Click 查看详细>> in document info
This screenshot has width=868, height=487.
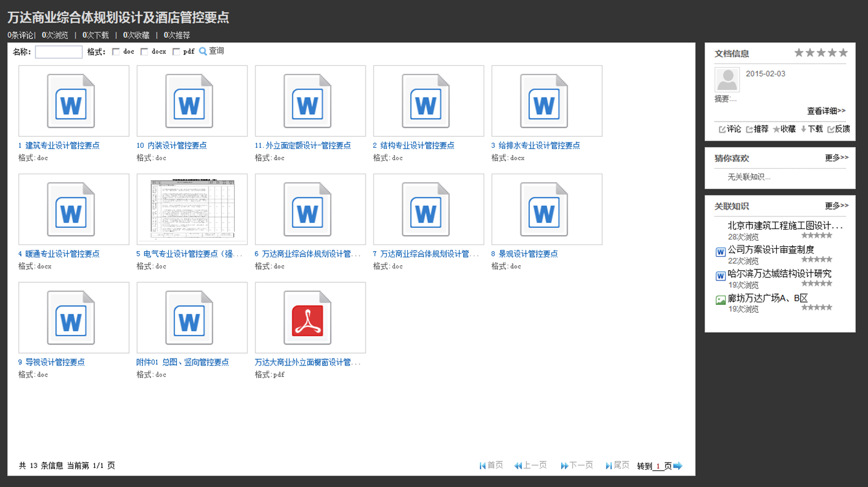pyautogui.click(x=826, y=111)
